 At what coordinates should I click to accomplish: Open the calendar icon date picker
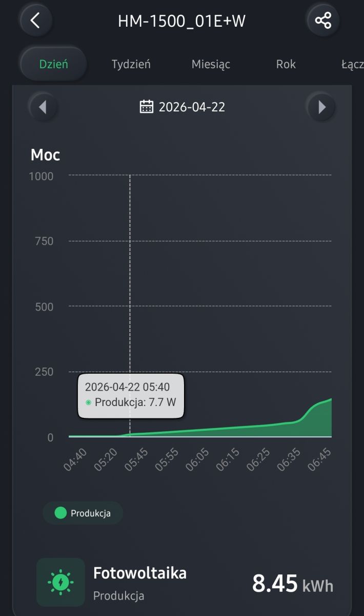coord(147,107)
